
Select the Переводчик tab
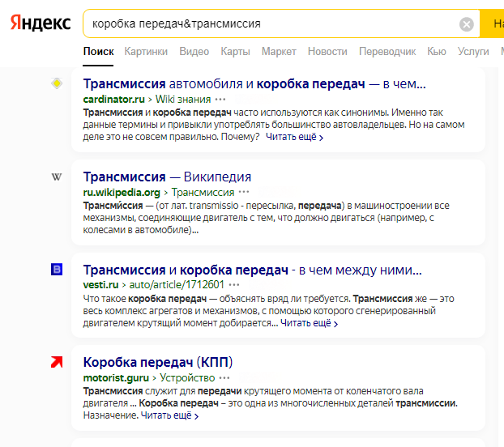(387, 51)
